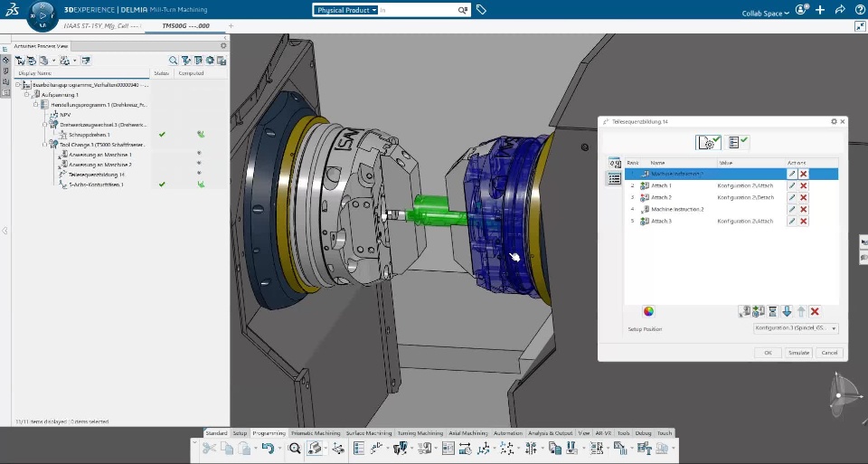The height and width of the screenshot is (464, 868).
Task: Move the selected row down with blue arrow
Action: tap(787, 311)
